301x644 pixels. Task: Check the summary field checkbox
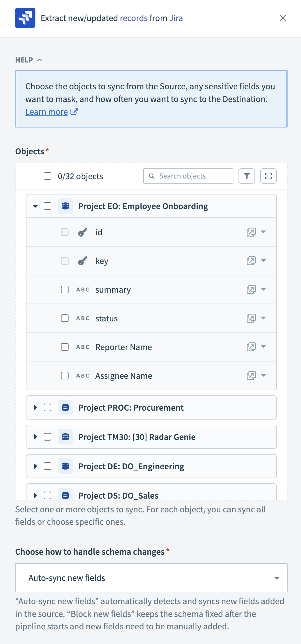click(x=65, y=289)
